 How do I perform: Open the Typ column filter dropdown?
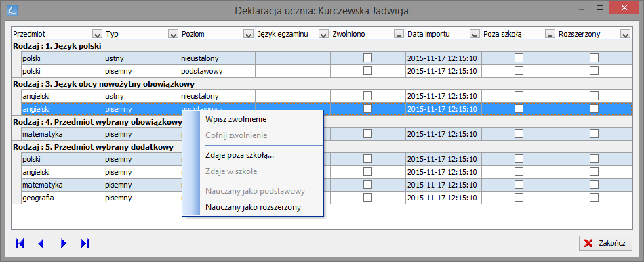pyautogui.click(x=173, y=34)
